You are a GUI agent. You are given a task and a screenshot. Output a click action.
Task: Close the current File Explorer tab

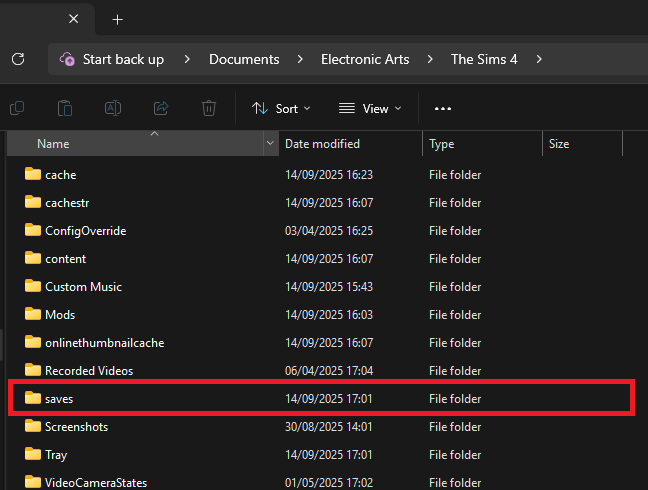point(74,19)
